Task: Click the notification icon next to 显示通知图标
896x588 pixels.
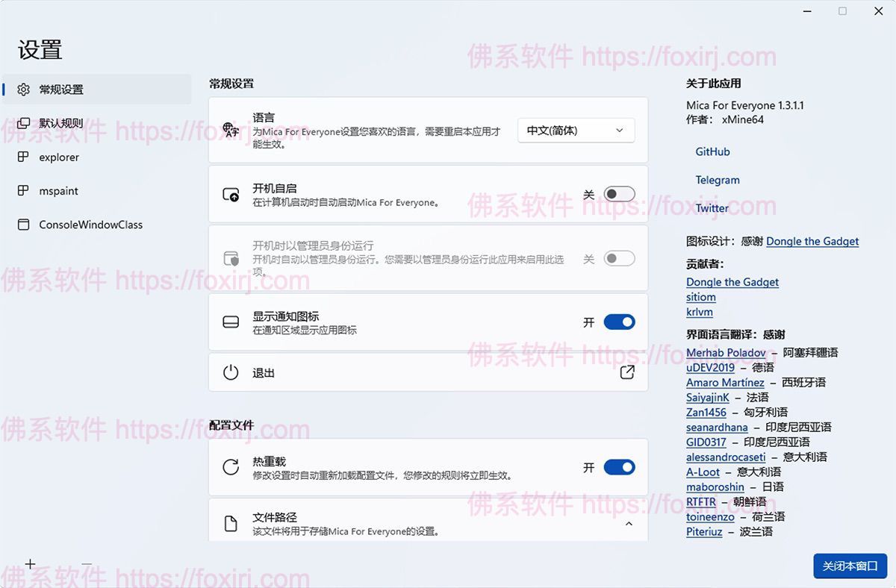Action: [230, 322]
